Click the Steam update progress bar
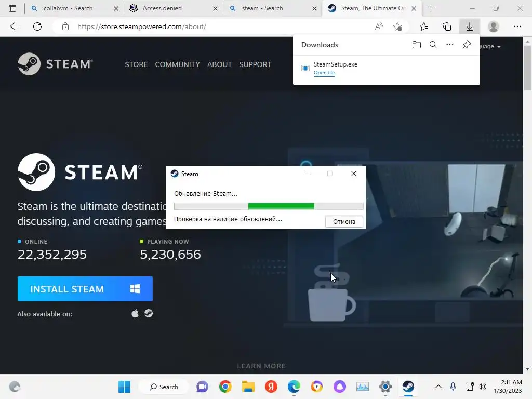Viewport: 532px width, 399px height. point(269,206)
